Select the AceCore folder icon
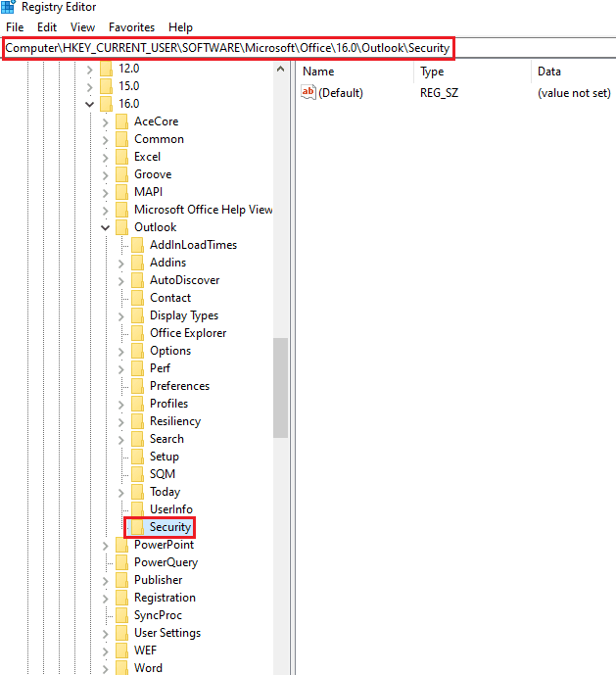The image size is (616, 675). tap(121, 121)
